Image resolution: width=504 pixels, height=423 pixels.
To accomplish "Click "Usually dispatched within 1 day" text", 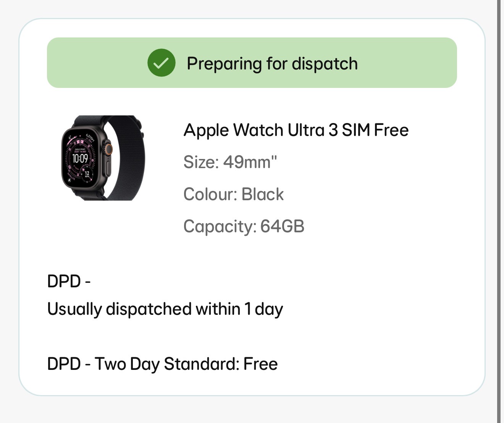I will tap(165, 309).
